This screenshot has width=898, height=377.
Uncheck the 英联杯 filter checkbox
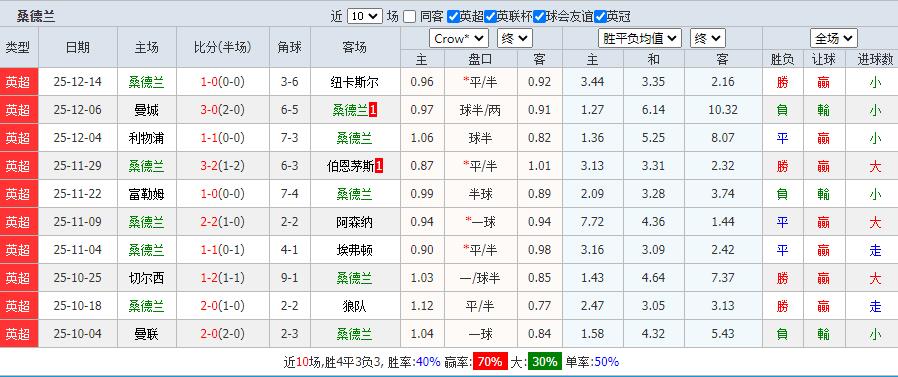[490, 17]
